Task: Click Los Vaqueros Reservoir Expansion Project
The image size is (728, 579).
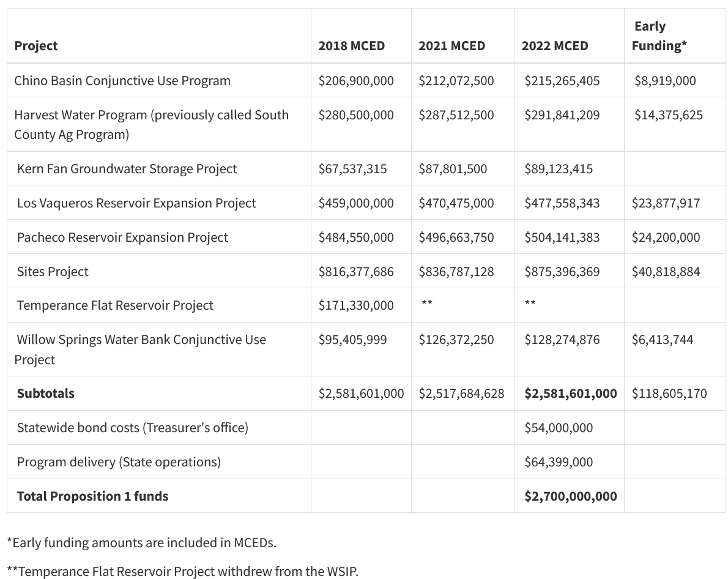Action: click(x=136, y=203)
